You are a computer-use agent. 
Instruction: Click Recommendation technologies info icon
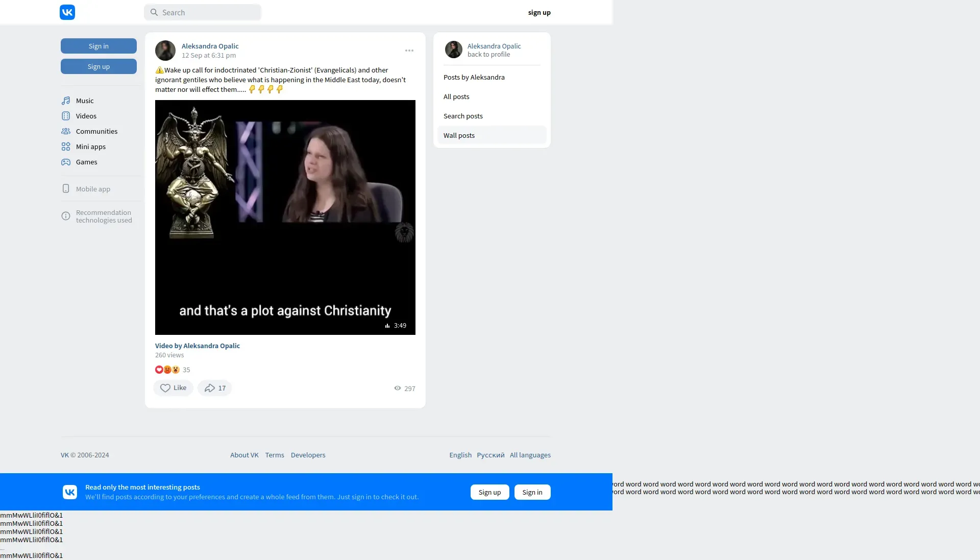(x=66, y=216)
